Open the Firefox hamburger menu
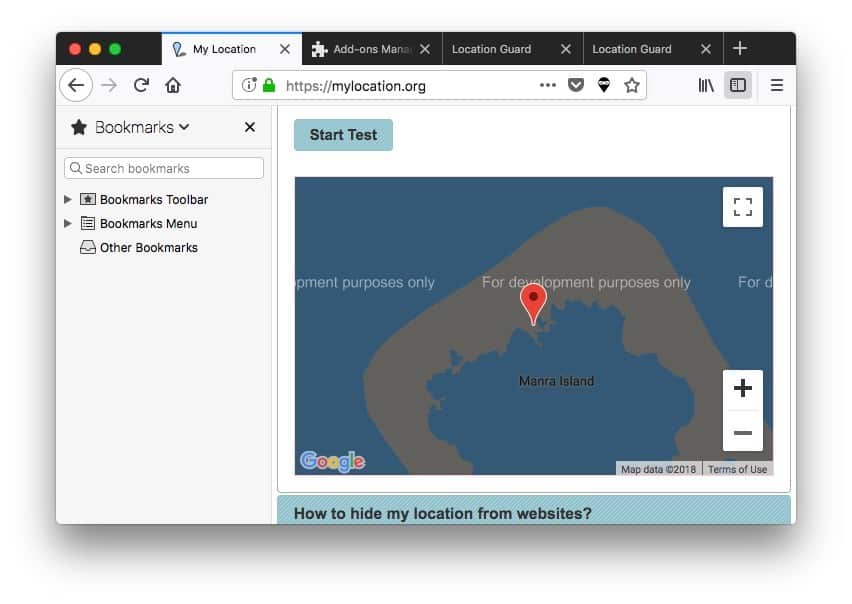852x604 pixels. (776, 86)
